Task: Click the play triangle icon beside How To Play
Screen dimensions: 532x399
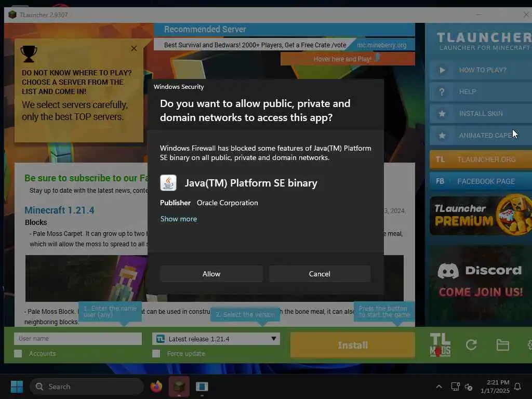Action: pyautogui.click(x=442, y=70)
